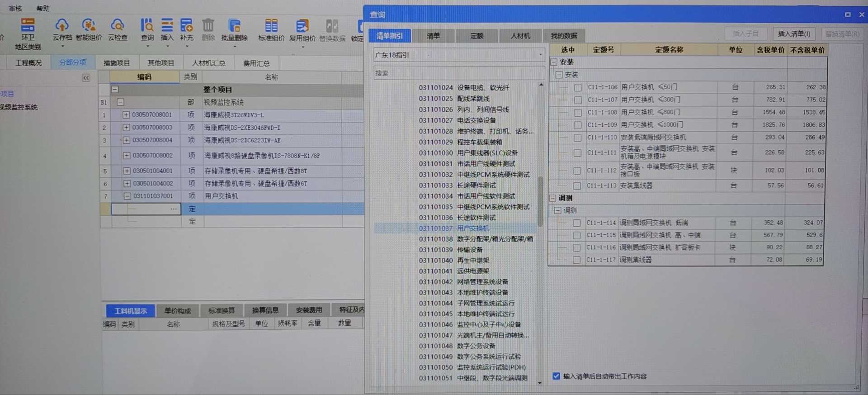Select list item 031101042 网络管理系统设备
868x395 pixels.
click(x=463, y=282)
